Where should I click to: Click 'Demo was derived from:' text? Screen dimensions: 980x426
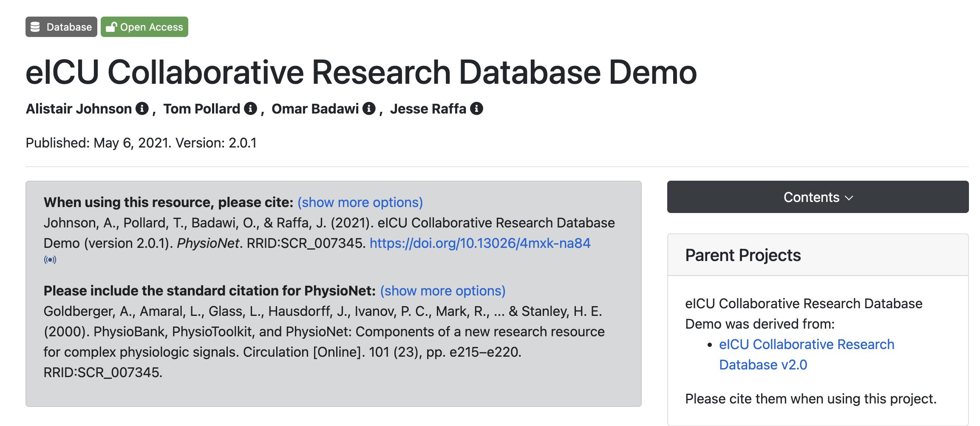coord(760,324)
